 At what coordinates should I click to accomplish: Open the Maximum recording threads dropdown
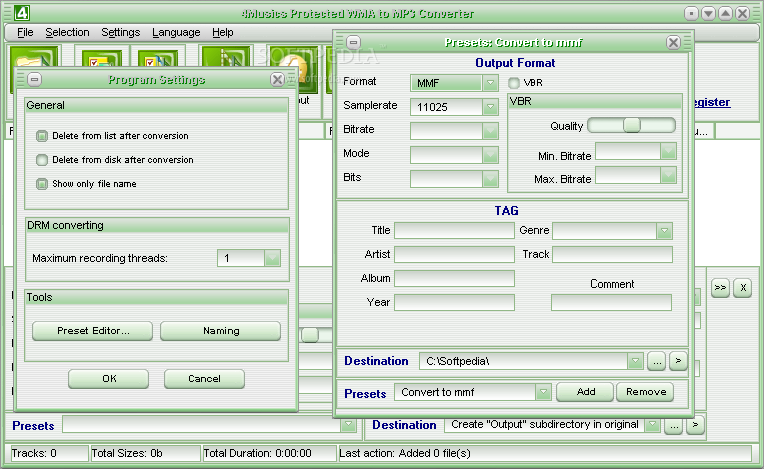point(272,258)
